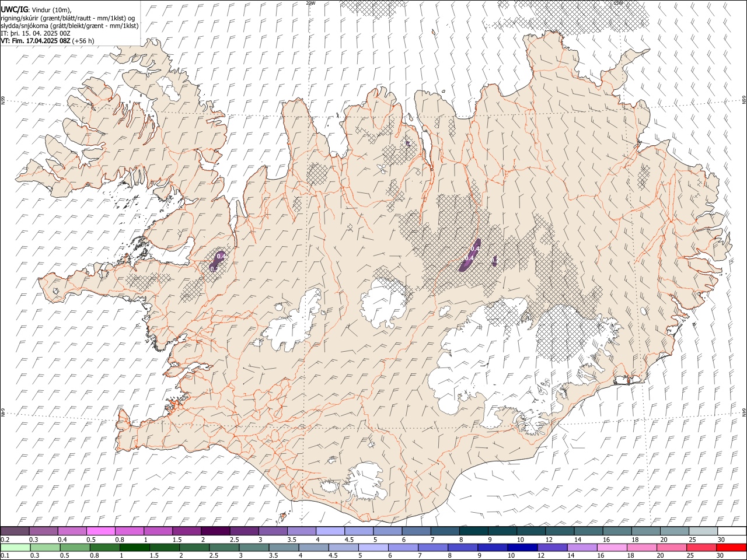
Task: Click the dark teal swatch at 8, upper row
Action: (x=474, y=531)
